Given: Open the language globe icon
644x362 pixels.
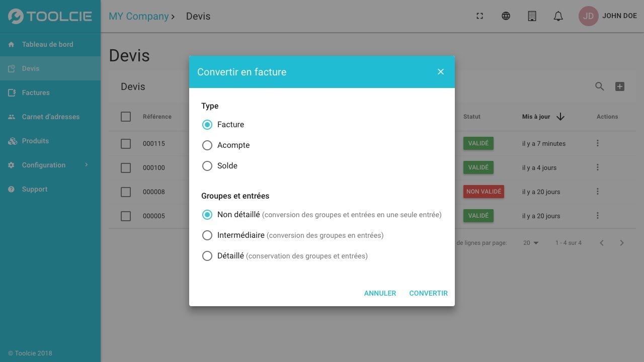Looking at the screenshot, I should (x=506, y=16).
